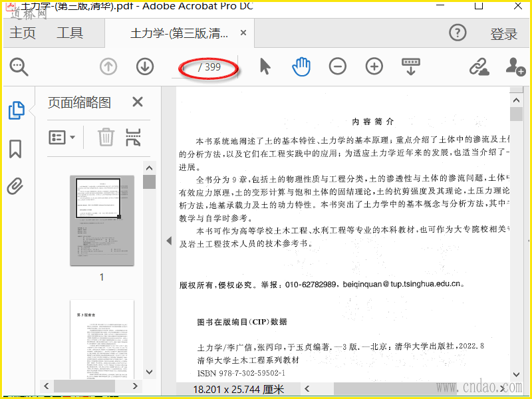Switch to the 主页 tab
This screenshot has width=532, height=399.
tap(23, 33)
